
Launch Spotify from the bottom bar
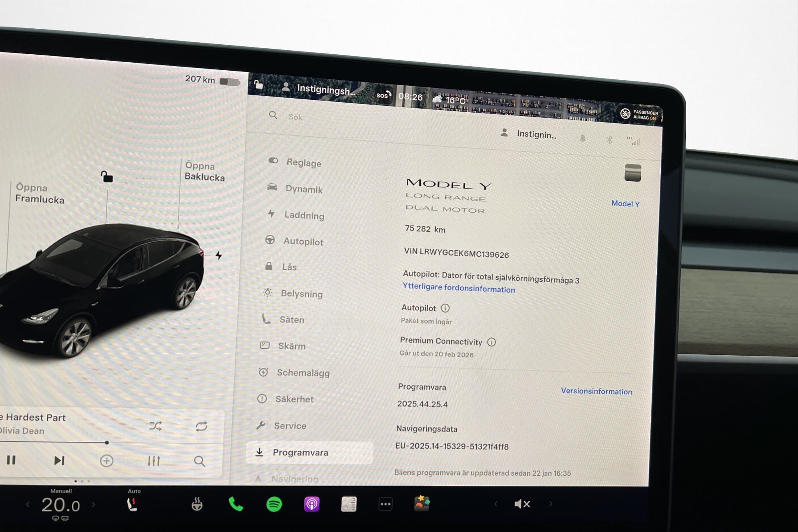point(274,504)
